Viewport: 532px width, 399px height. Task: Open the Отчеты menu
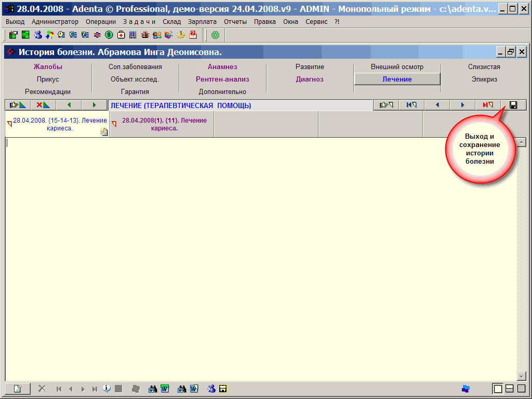click(x=235, y=22)
